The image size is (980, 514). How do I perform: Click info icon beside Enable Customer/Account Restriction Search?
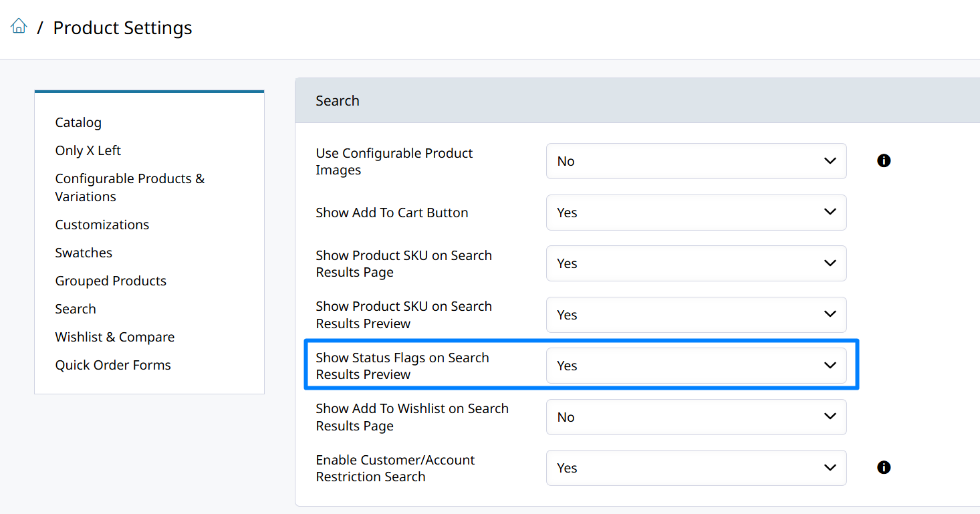[884, 468]
